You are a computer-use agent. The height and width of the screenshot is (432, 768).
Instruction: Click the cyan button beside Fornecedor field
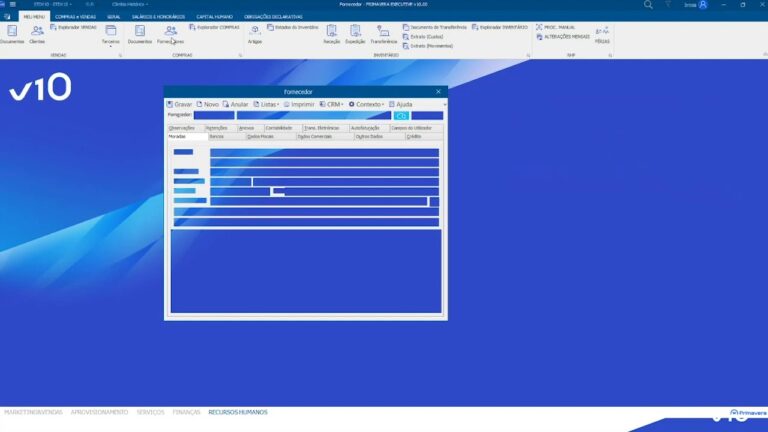tap(401, 116)
